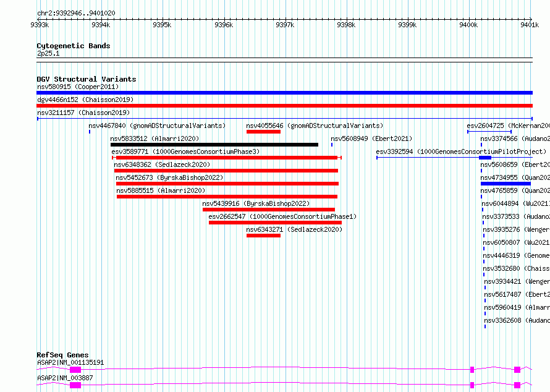Select the nsv3532680 Chaisson variant label
Viewport: 550px width, 392px height.
point(517,268)
